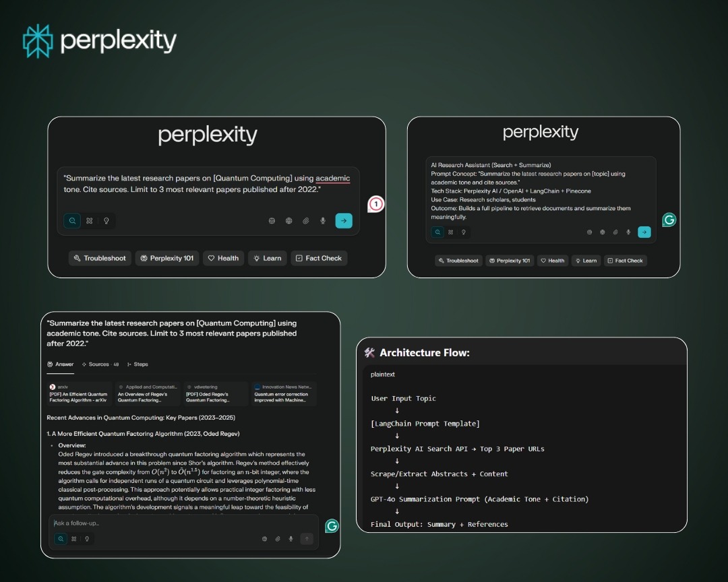Open the model selector chip icon in top-left panel
Screen dimensions: 728x582
tap(272, 221)
